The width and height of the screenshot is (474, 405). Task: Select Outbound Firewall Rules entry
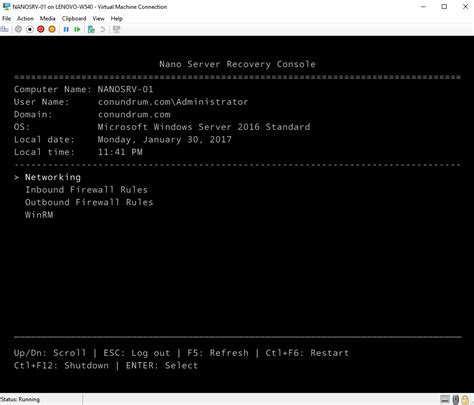click(89, 202)
